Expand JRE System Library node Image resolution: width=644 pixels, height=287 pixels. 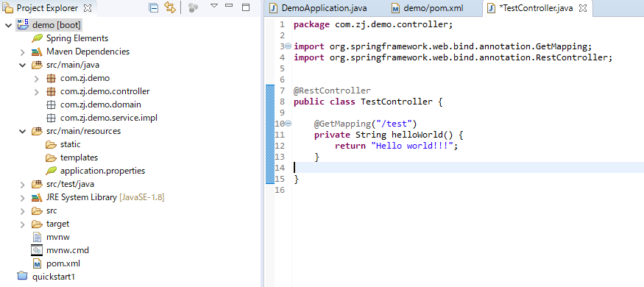coord(22,198)
